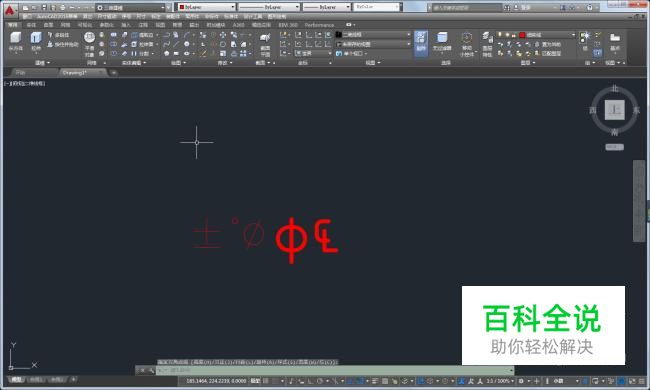Open the visual style 二维线框 dropdown
This screenshot has height=390, width=650.
pos(373,34)
